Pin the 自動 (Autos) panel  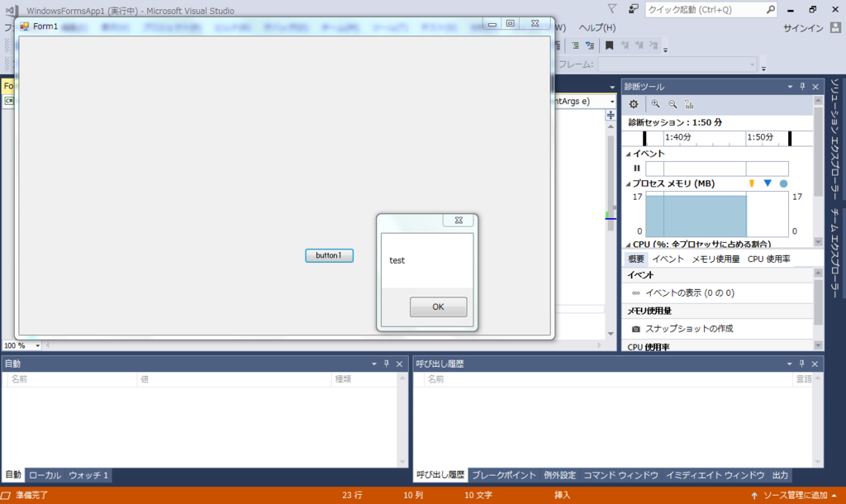click(x=387, y=364)
